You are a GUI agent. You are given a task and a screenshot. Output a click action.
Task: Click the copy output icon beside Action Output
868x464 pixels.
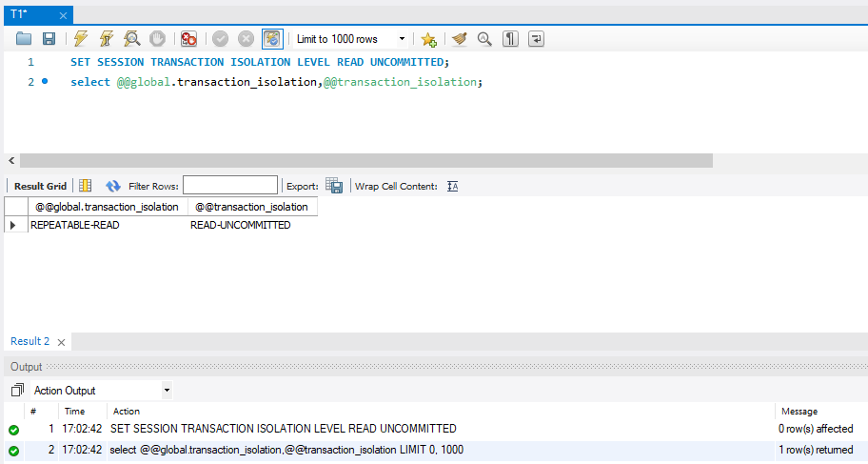click(x=17, y=391)
